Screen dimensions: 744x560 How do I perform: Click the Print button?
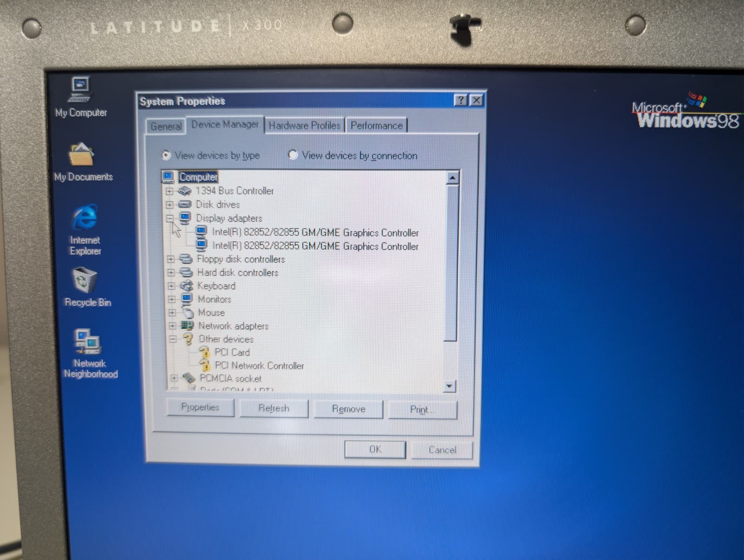click(422, 409)
